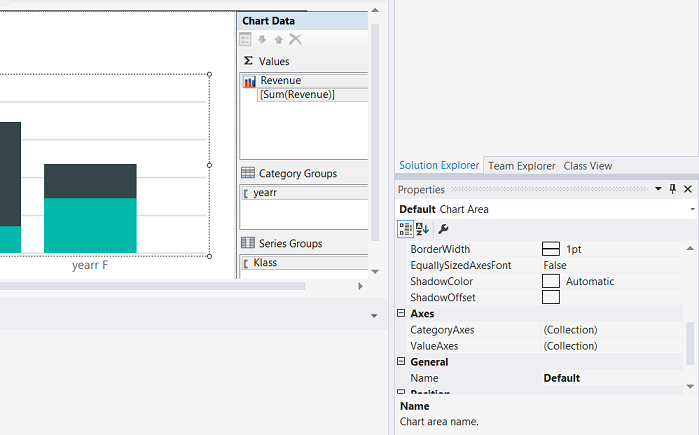
Task: Close the Properties panel
Action: 688,189
